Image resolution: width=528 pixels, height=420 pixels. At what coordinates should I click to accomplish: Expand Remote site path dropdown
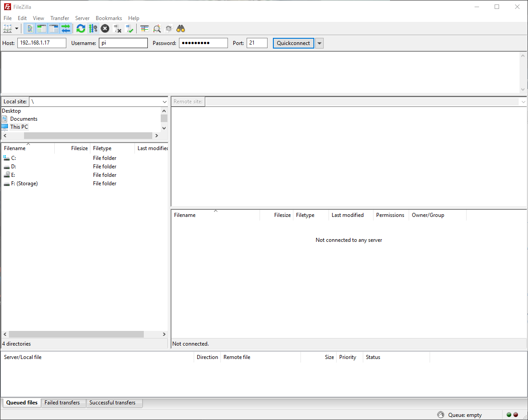[523, 102]
